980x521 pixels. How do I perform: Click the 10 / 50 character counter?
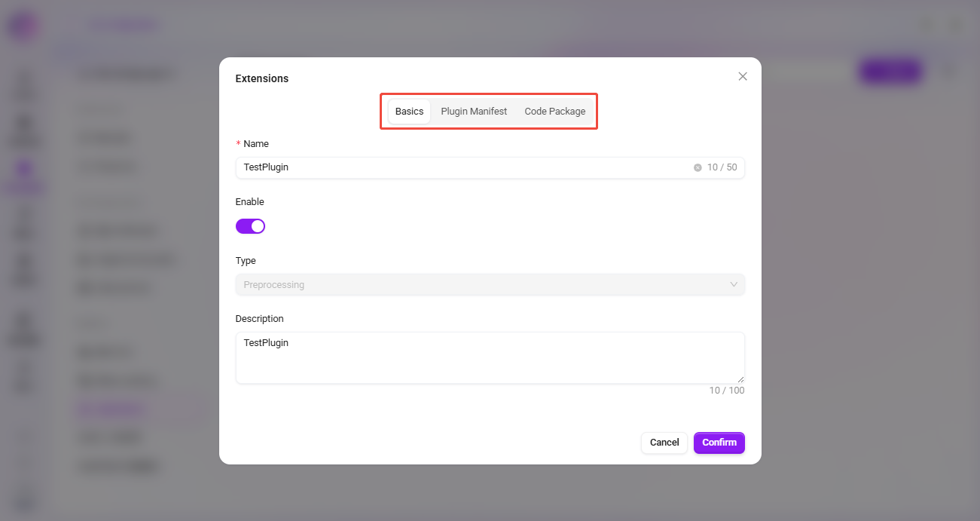(722, 167)
